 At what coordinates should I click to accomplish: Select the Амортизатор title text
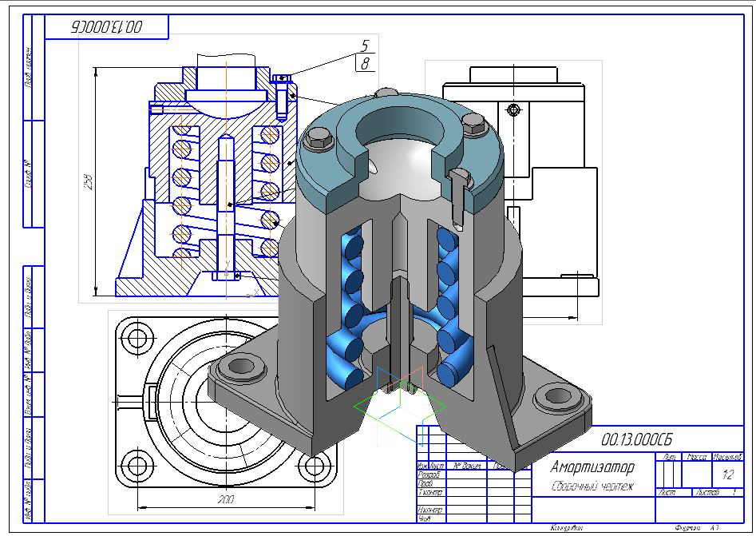point(592,467)
